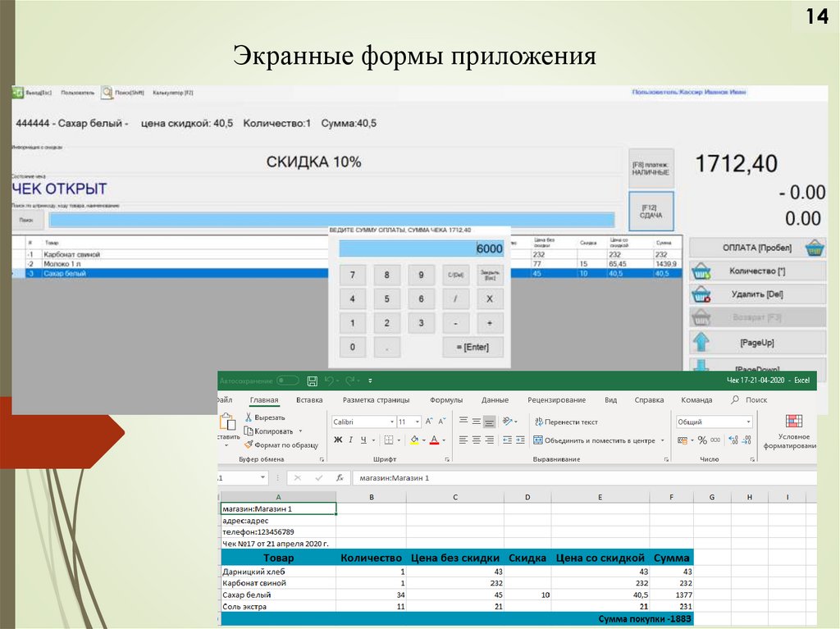
Task: Open the Данные ribbon tab
Action: [x=495, y=399]
